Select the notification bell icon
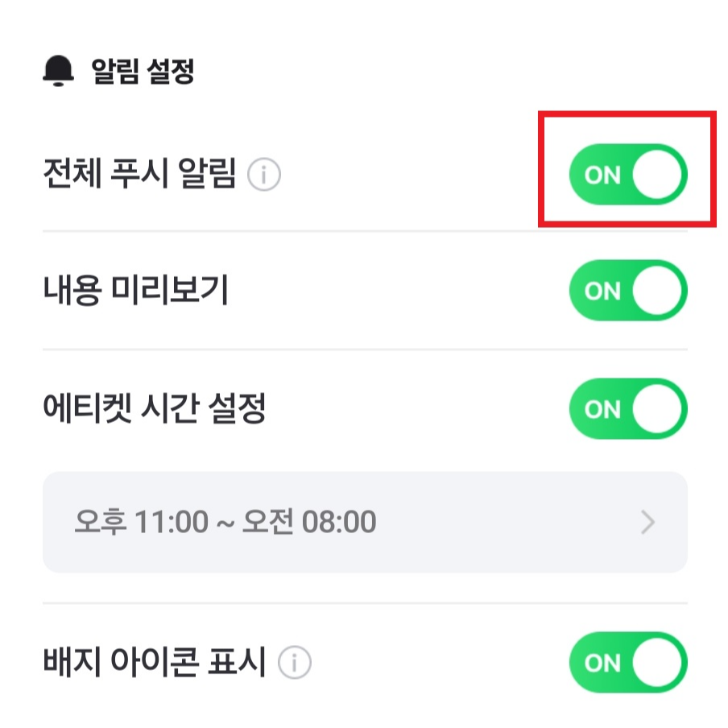Image resolution: width=728 pixels, height=728 pixels. click(56, 68)
